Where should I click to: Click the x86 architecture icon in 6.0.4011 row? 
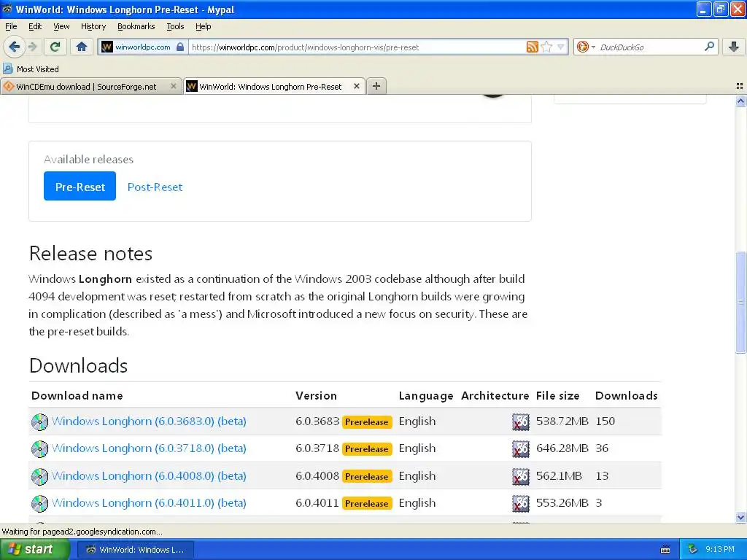(521, 504)
